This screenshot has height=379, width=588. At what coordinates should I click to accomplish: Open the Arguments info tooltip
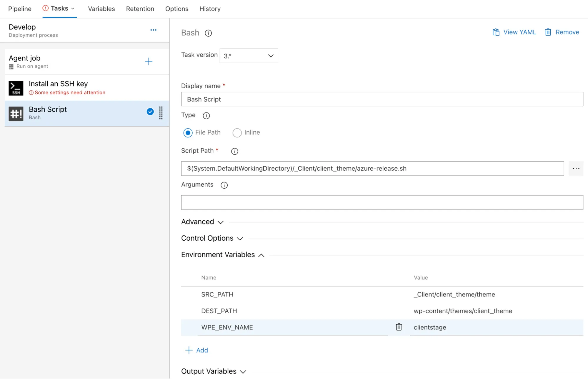(224, 185)
